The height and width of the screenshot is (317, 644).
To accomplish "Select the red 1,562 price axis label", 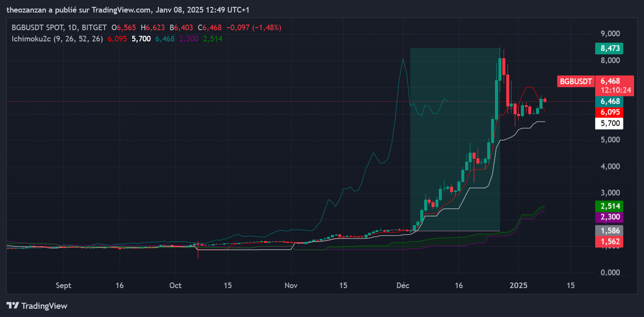I will pos(609,242).
